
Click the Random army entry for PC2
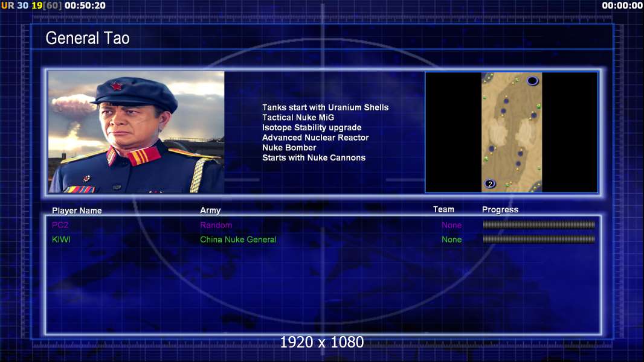[x=216, y=225]
